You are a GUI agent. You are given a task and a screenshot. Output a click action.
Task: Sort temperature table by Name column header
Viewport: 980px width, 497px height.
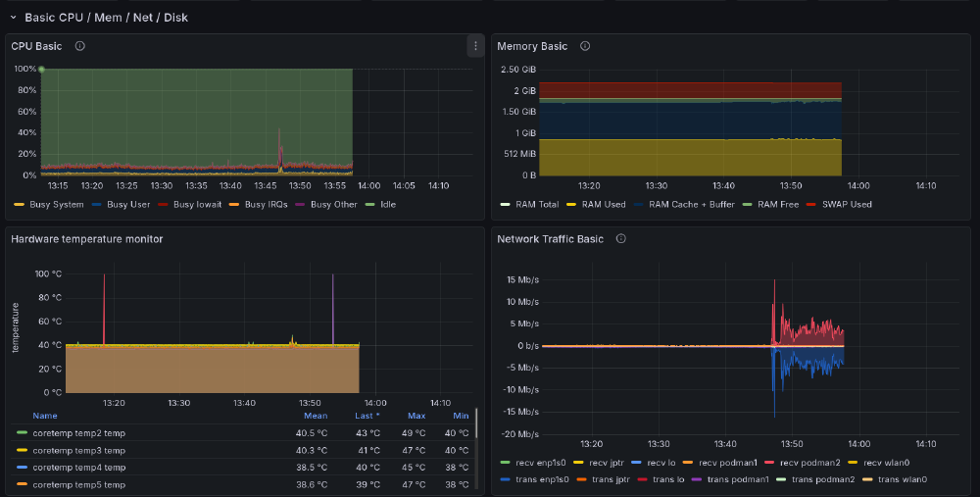[x=45, y=416]
